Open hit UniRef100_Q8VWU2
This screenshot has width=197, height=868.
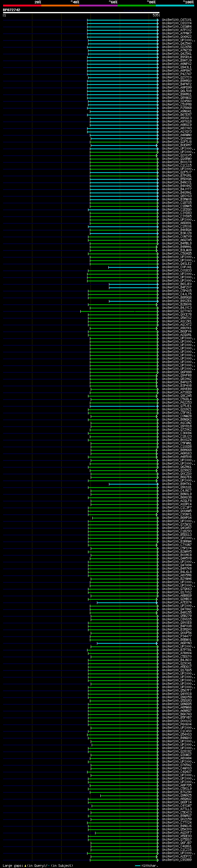click(x=176, y=98)
